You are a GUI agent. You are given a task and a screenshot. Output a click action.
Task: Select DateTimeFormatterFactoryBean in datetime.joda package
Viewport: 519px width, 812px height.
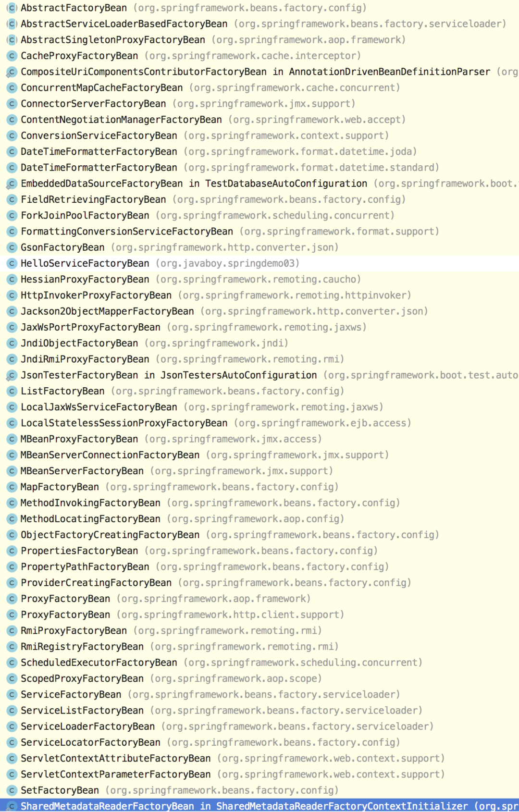259,152
